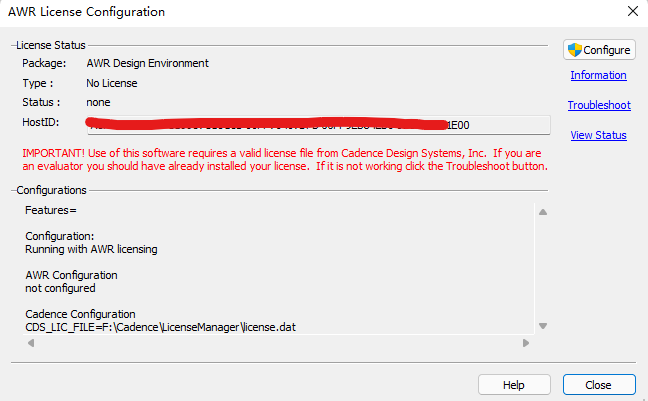Click the 'Running with AWR licensing' text
The width and height of the screenshot is (648, 401).
91,249
